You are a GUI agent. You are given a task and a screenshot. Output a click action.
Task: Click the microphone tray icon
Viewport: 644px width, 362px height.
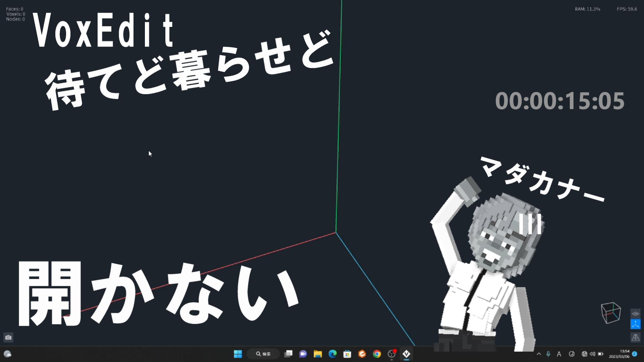548,354
